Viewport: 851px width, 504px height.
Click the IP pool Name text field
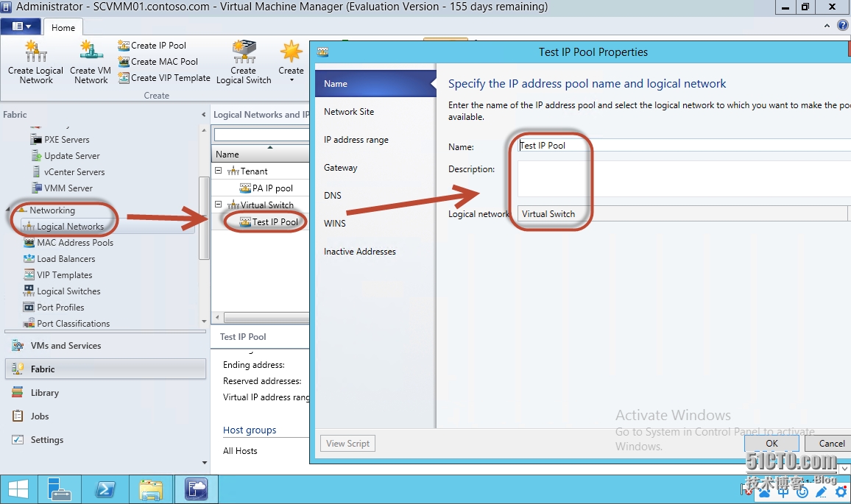click(x=684, y=146)
